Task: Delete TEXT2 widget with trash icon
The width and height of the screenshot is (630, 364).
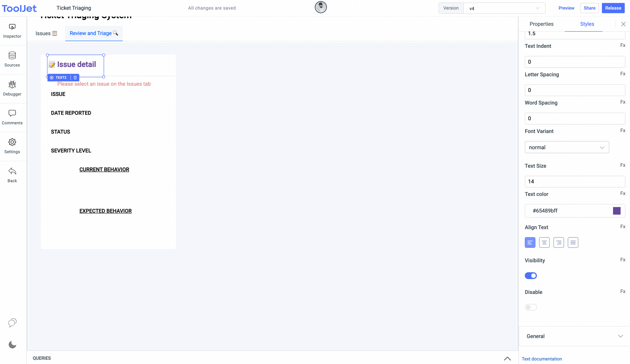Action: [75, 77]
